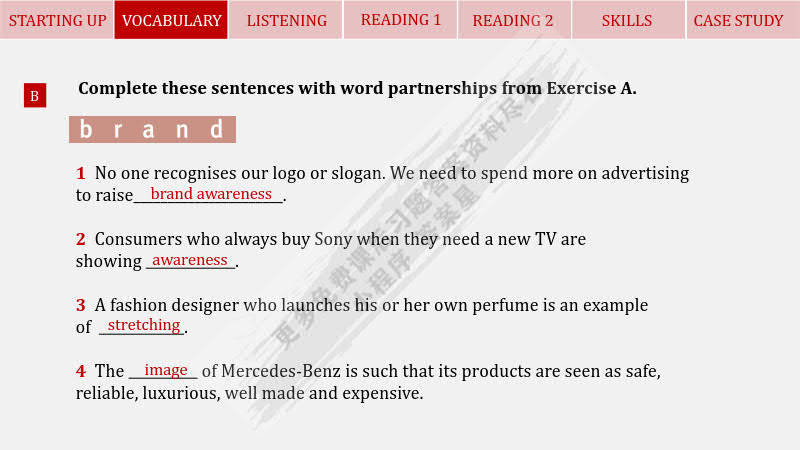The image size is (800, 450).
Task: Open the CASE STUDY tab
Action: (743, 20)
